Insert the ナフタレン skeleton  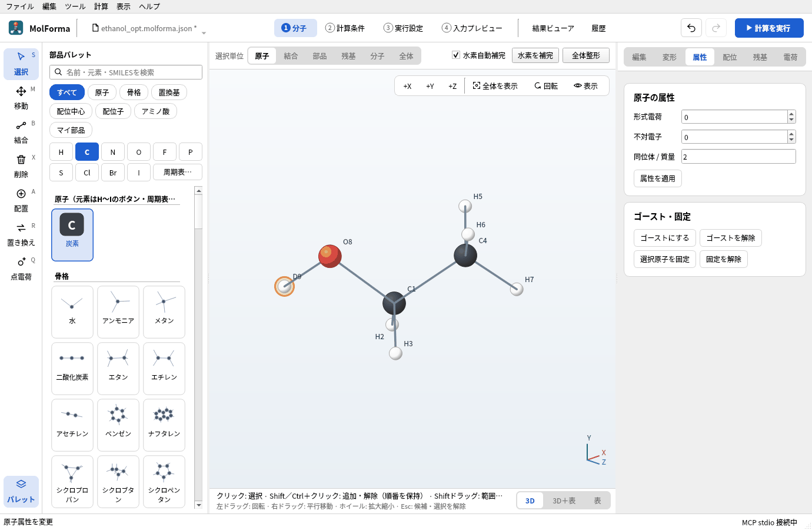click(x=164, y=425)
